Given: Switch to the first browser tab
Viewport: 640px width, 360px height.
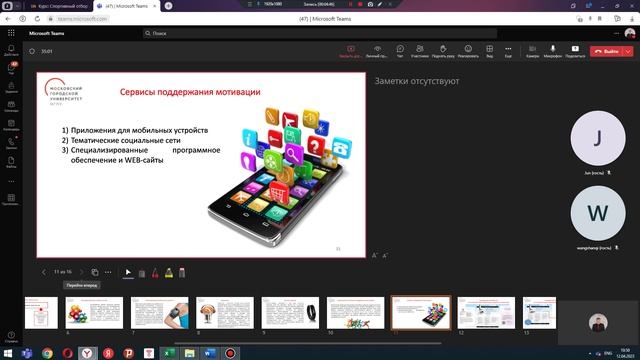Looking at the screenshot, I should coord(59,6).
